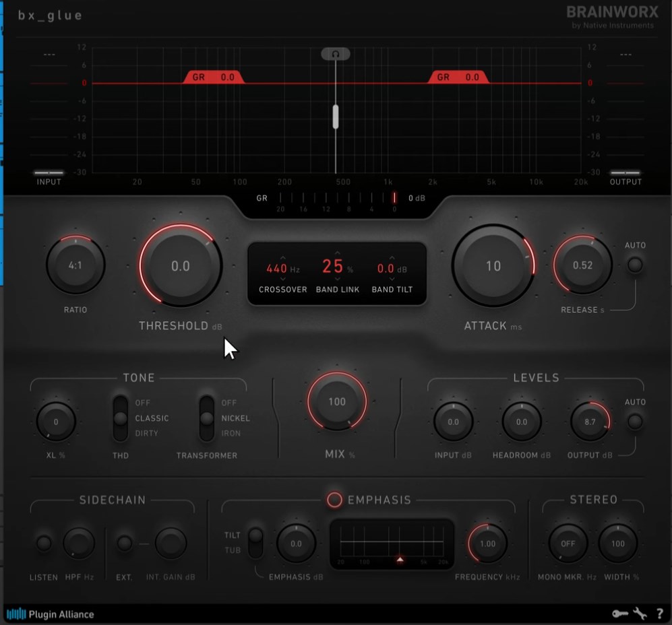Image resolution: width=672 pixels, height=625 pixels.
Task: Click the question mark help icon
Action: [x=659, y=614]
